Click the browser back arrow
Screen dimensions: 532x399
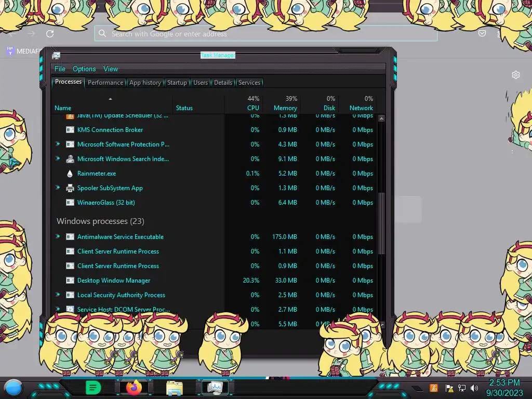[x=13, y=34]
